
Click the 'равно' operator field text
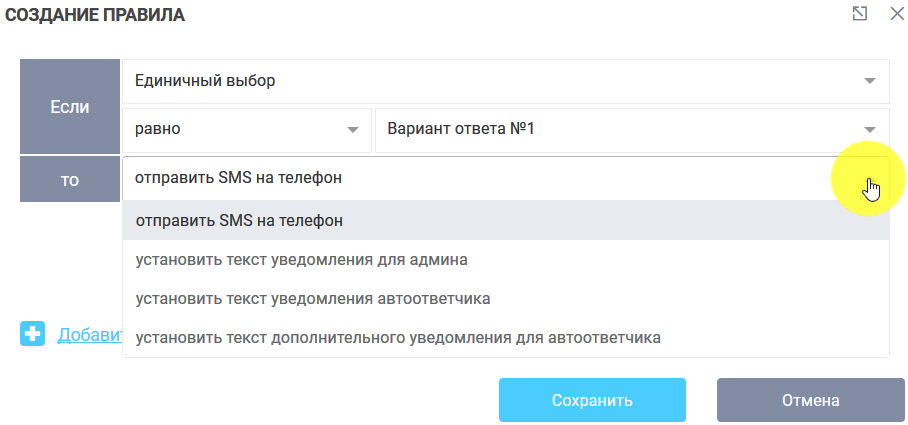(158, 130)
